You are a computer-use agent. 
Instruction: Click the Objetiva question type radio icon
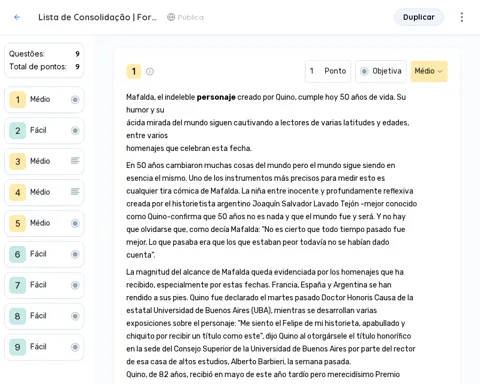point(364,71)
